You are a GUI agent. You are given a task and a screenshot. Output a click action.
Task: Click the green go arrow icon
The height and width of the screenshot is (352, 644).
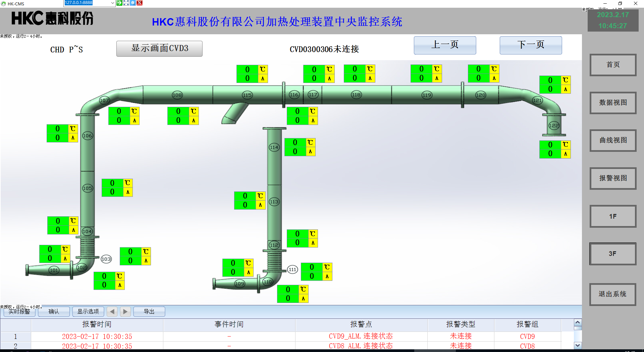(119, 3)
